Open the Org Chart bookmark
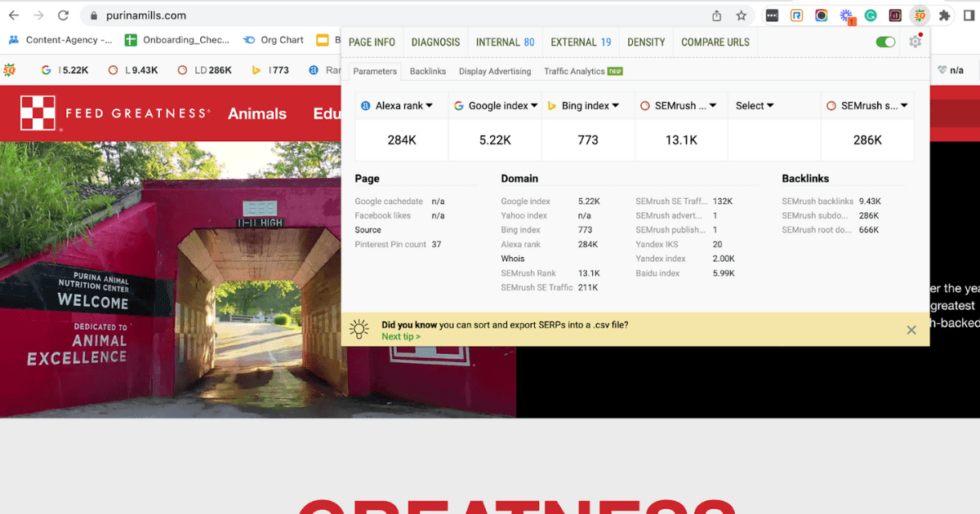The image size is (980, 514). [x=274, y=39]
